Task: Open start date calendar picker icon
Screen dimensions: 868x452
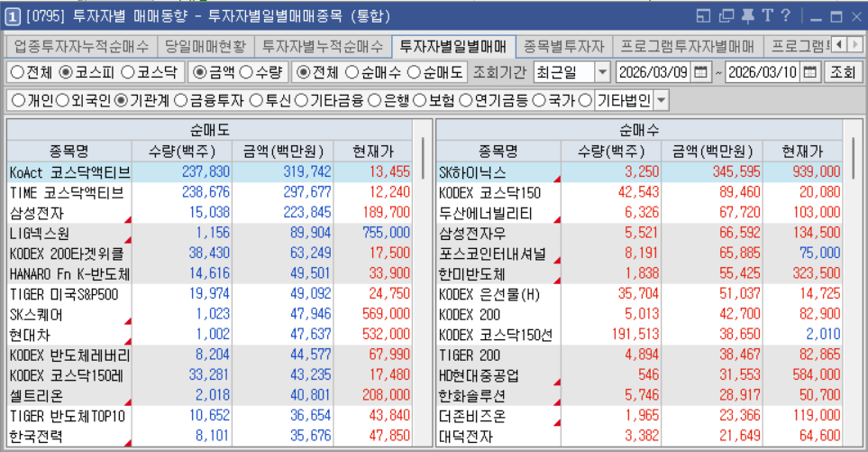Action: (701, 72)
